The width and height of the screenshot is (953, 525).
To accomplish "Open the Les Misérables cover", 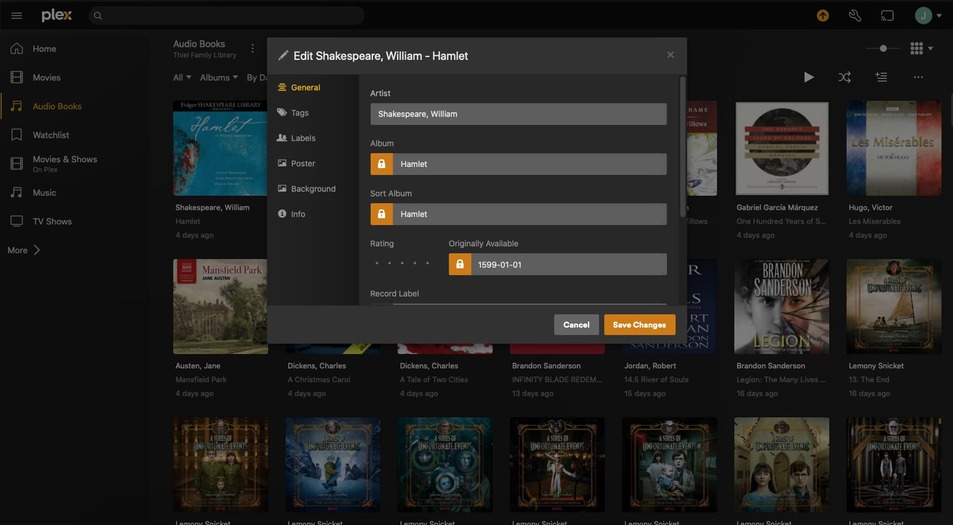I will click(x=893, y=148).
